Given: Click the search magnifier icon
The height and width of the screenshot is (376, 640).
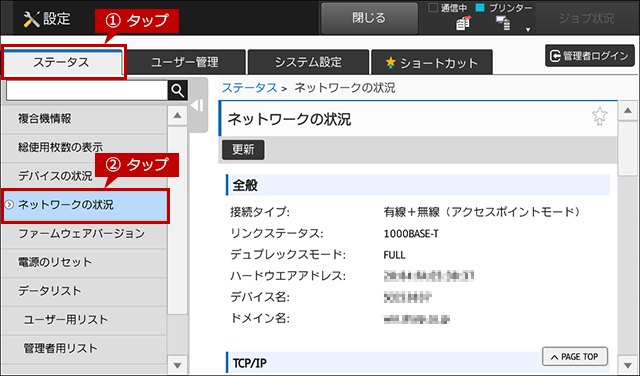Looking at the screenshot, I should 178,90.
